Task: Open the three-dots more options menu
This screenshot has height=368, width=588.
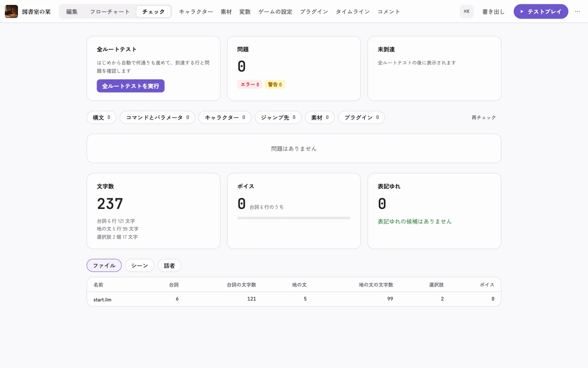Action: point(577,11)
